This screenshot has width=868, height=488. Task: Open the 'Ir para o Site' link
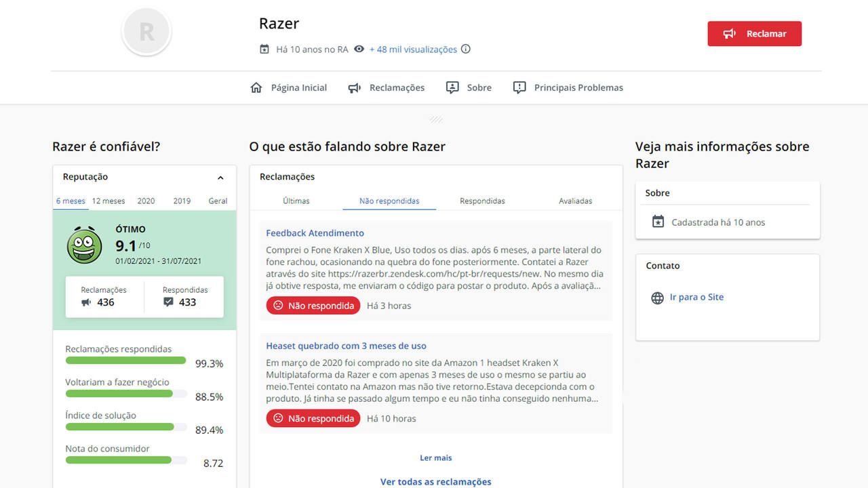[696, 297]
